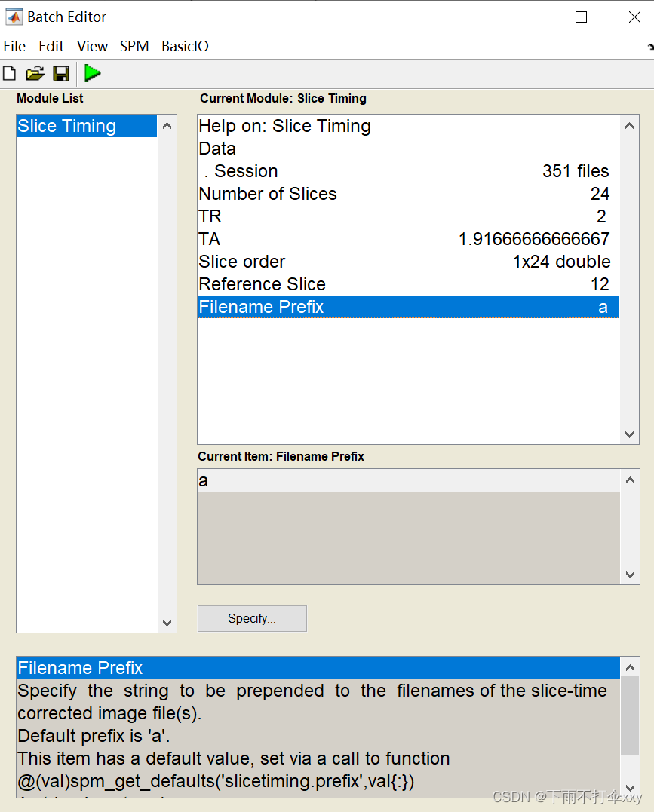Click the Specify... button
The width and height of the screenshot is (654, 812).
pos(252,618)
